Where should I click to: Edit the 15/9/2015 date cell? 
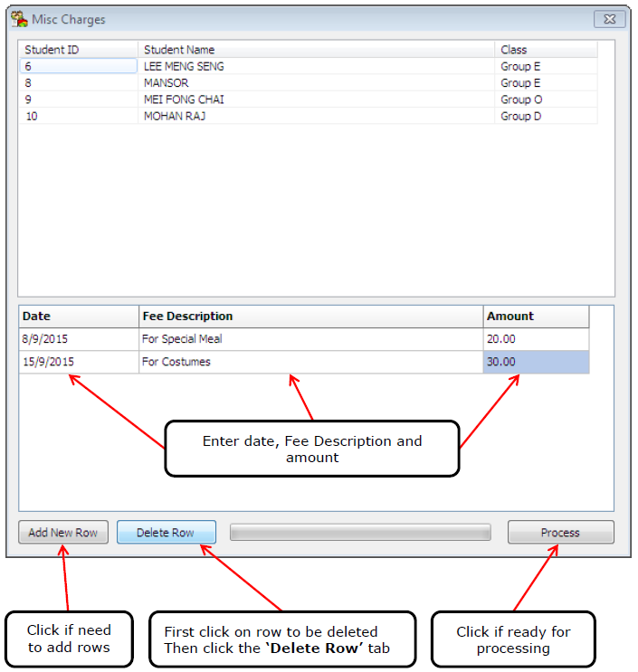[78, 362]
